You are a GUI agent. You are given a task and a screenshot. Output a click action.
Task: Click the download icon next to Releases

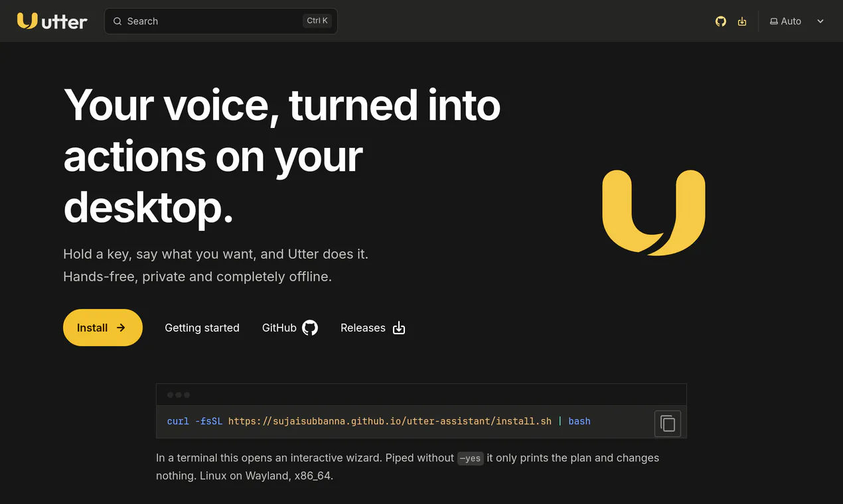(399, 328)
